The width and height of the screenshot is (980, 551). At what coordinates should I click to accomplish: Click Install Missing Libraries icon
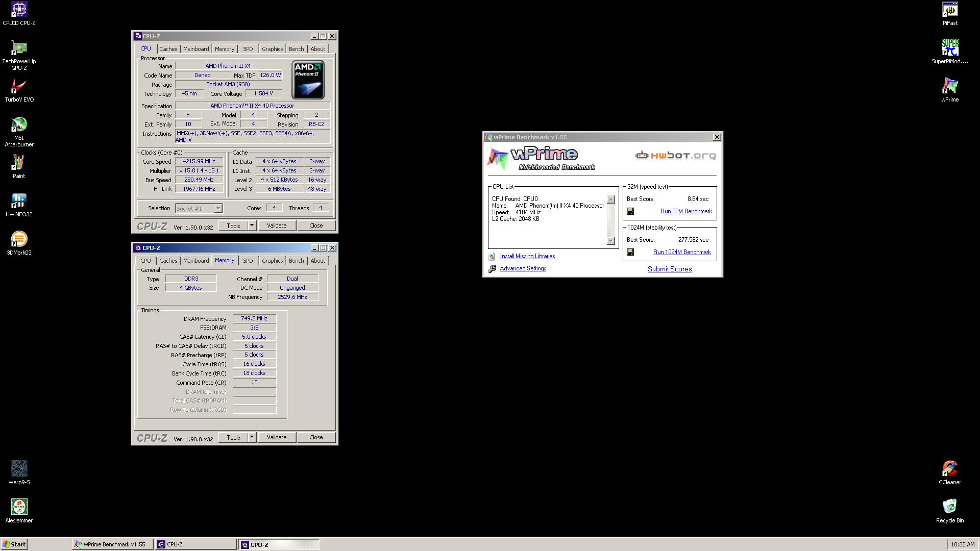pyautogui.click(x=492, y=257)
